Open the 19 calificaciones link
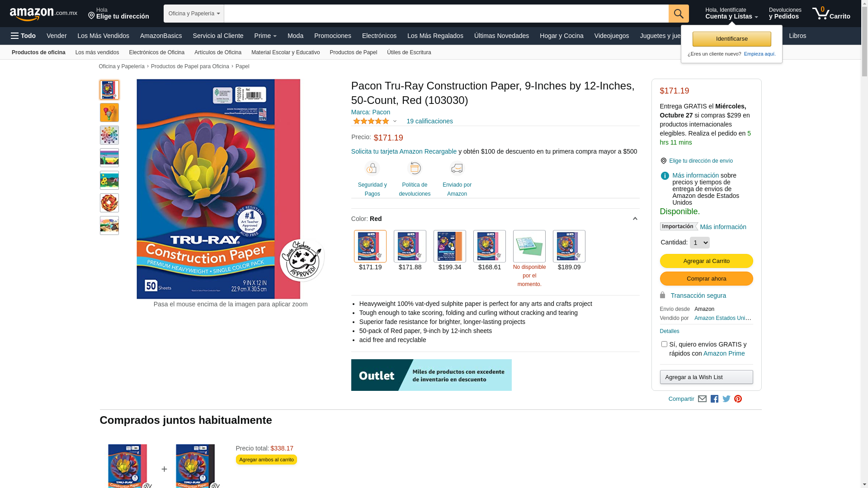Screen dimensions: 868x488 pyautogui.click(x=429, y=121)
